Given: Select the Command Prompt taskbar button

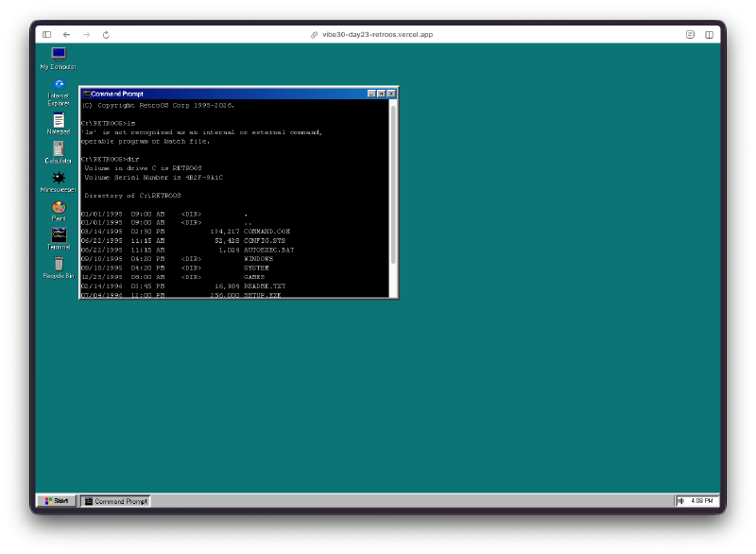Looking at the screenshot, I should 115,501.
